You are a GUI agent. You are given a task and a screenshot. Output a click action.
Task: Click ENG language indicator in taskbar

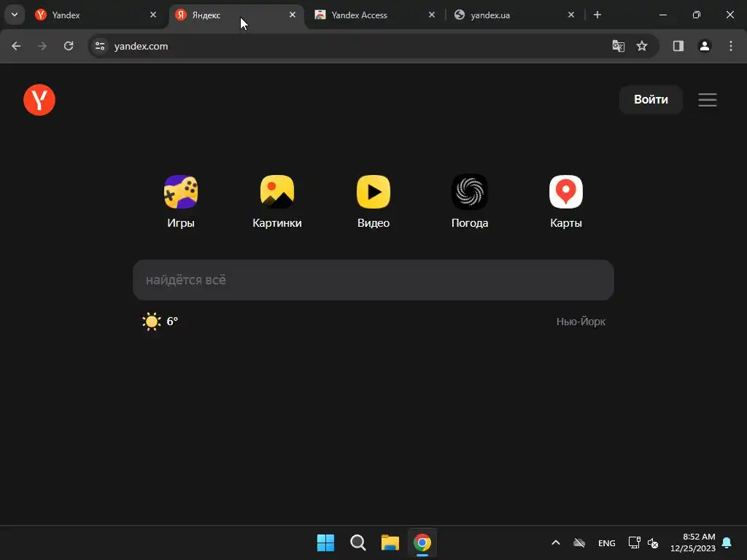click(x=606, y=543)
